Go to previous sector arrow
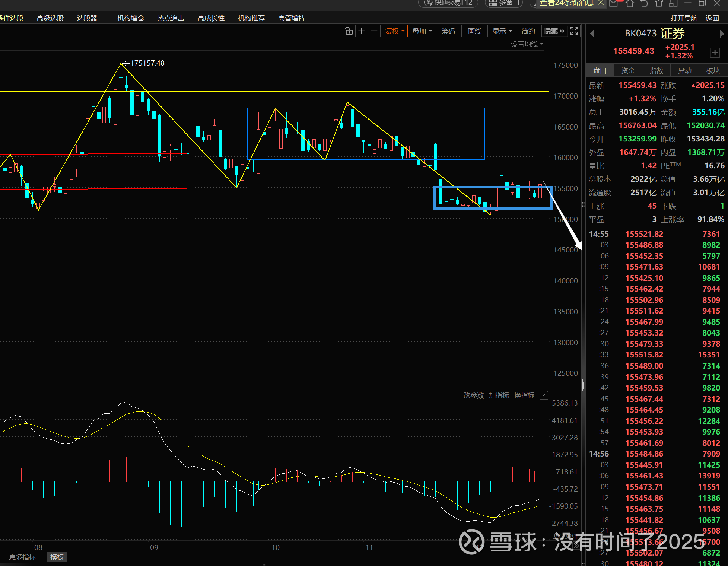This screenshot has width=728, height=566. click(592, 34)
